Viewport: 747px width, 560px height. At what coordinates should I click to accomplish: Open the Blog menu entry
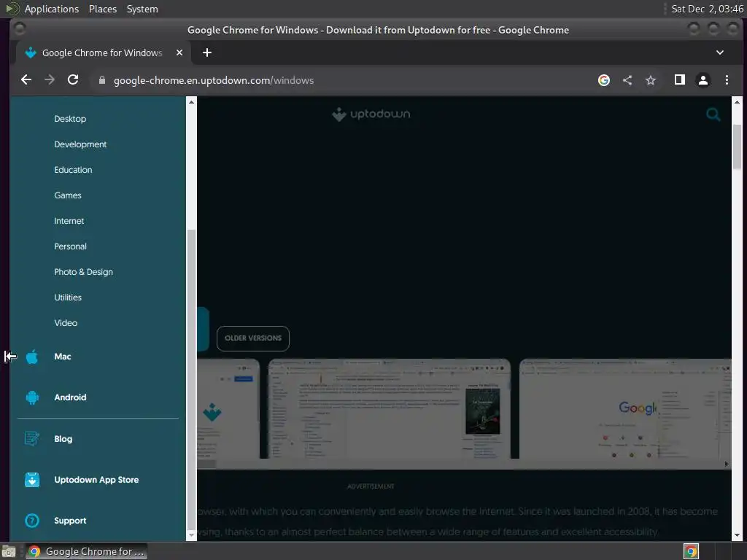point(63,439)
